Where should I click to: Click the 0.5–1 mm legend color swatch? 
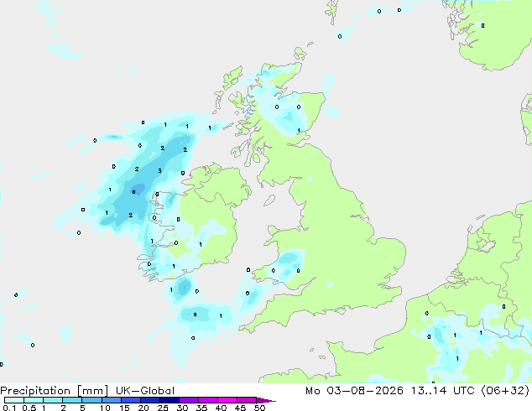click(x=34, y=400)
